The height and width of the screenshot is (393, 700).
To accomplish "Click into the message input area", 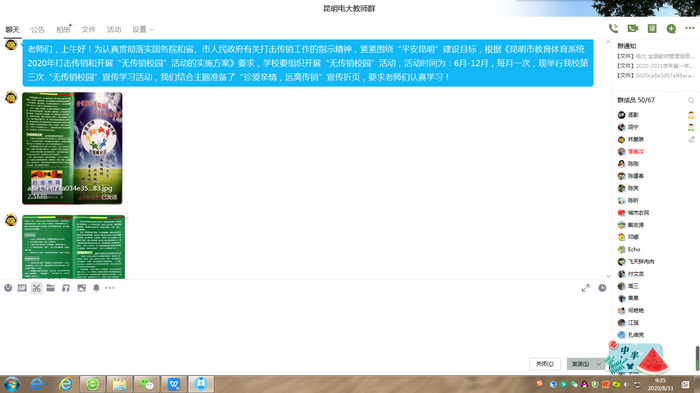I will [x=304, y=324].
